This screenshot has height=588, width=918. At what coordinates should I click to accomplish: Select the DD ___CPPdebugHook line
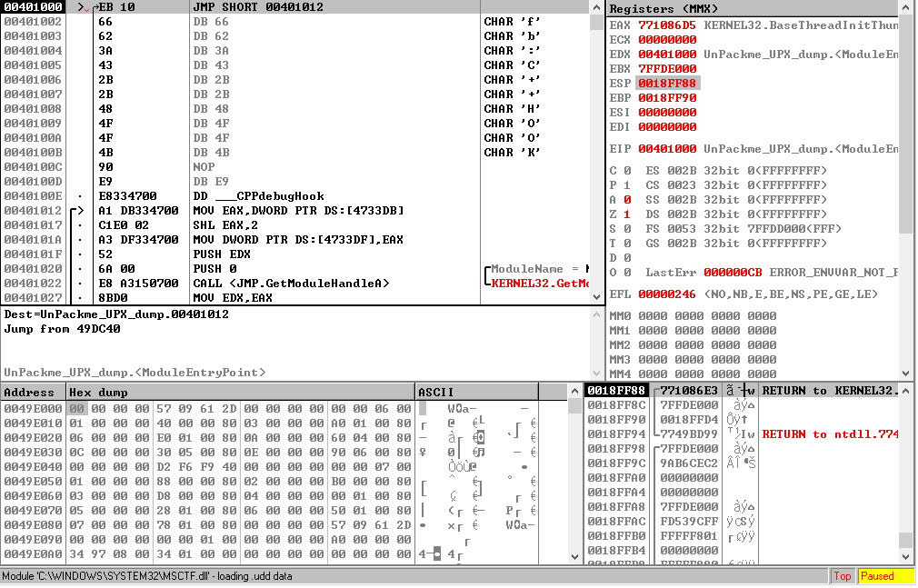(x=259, y=196)
